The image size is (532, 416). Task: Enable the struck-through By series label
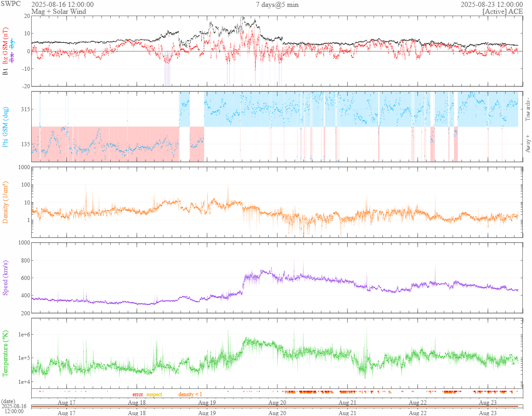12,44
